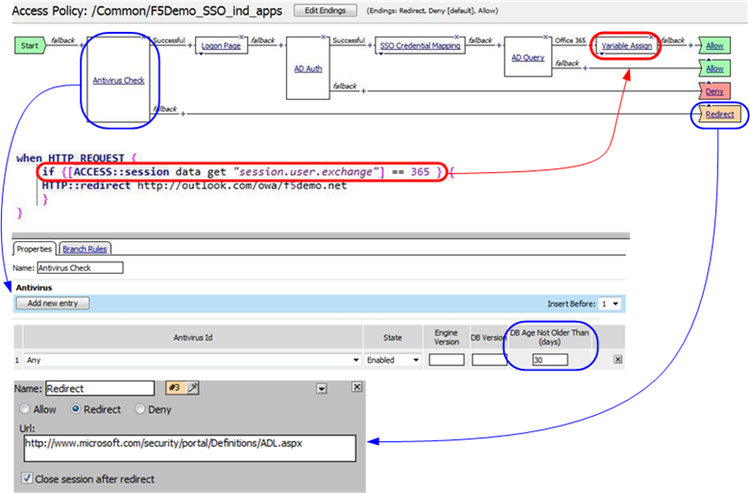Click the DB Version input field
750x494 pixels.
click(489, 360)
